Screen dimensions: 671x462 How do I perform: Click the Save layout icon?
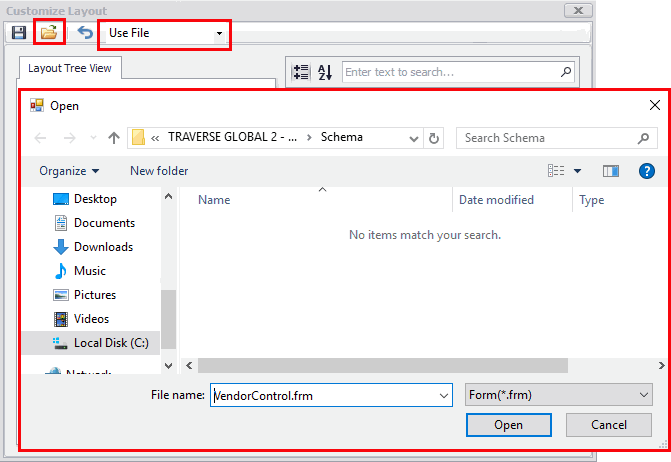tap(19, 33)
